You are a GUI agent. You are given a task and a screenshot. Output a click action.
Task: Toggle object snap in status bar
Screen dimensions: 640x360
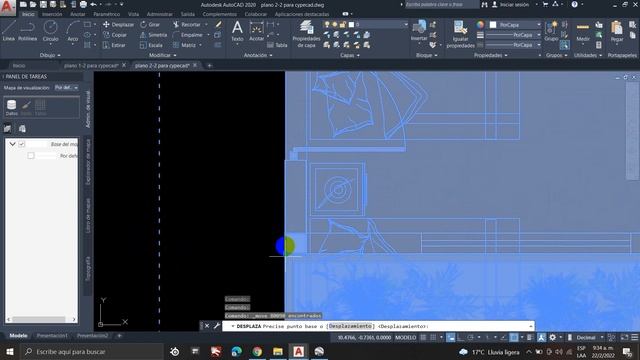click(514, 338)
